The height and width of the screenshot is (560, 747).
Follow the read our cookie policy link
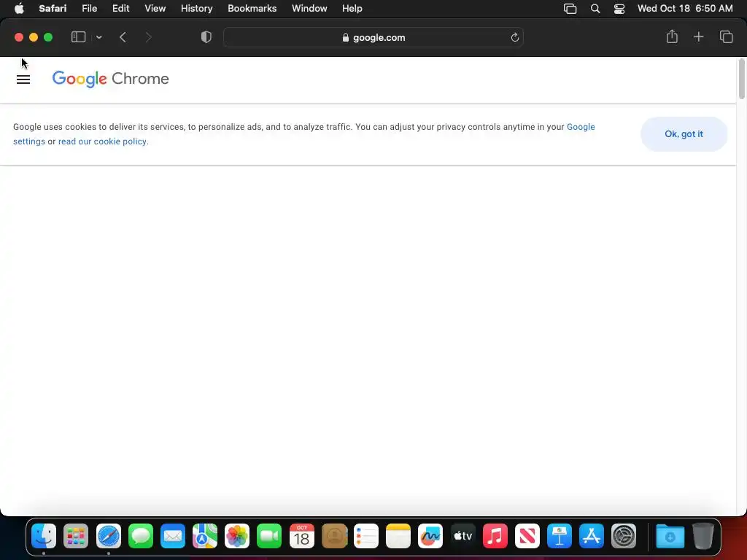pyautogui.click(x=102, y=141)
